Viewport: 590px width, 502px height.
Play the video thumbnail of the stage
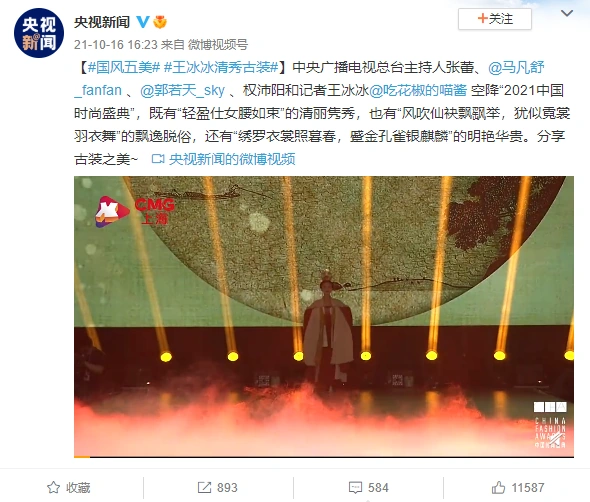coord(324,316)
